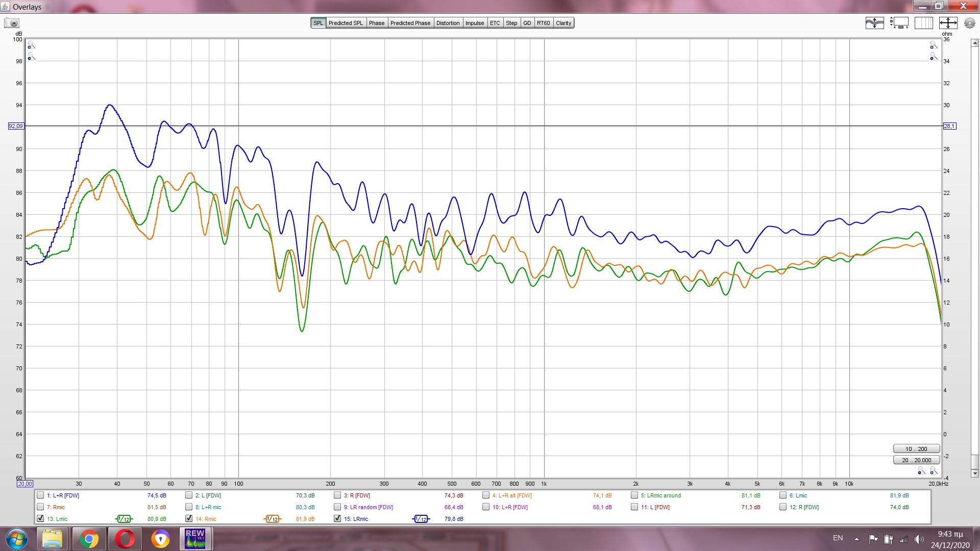Switch to the Impulse tab
Viewport: 980px width, 551px height.
click(x=474, y=23)
